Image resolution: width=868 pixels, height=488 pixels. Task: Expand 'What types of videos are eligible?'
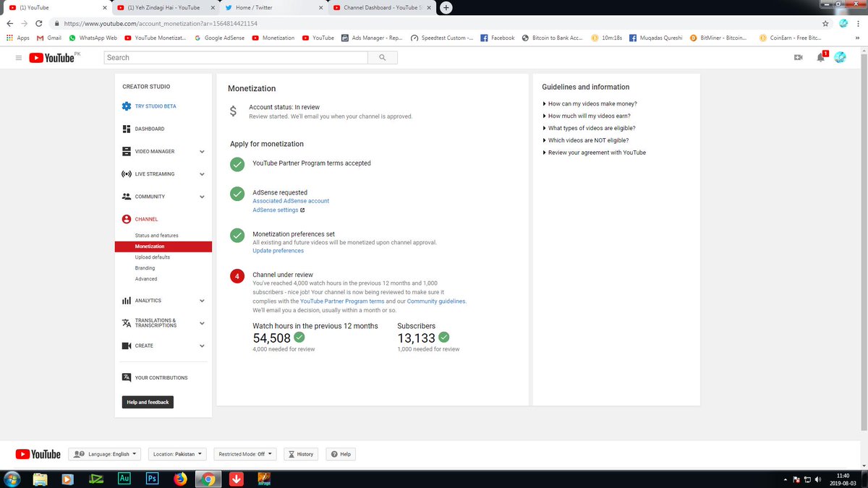[x=589, y=128]
